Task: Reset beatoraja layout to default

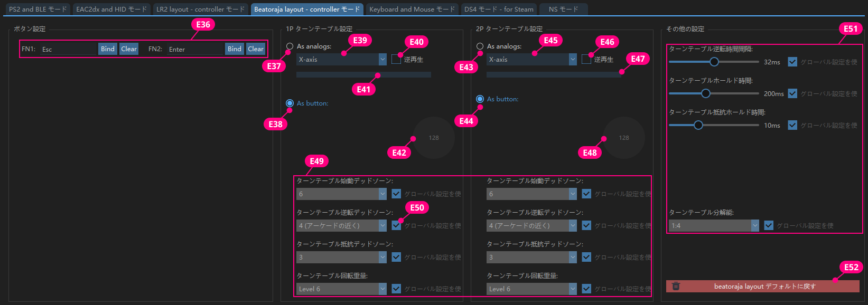Action: [764, 287]
